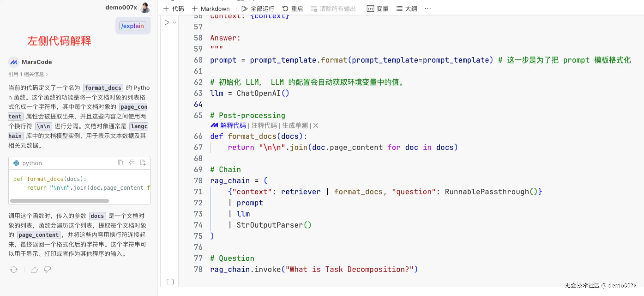Image resolution: width=644 pixels, height=296 pixels.
Task: Open the 变量 variables panel
Action: pos(378,9)
